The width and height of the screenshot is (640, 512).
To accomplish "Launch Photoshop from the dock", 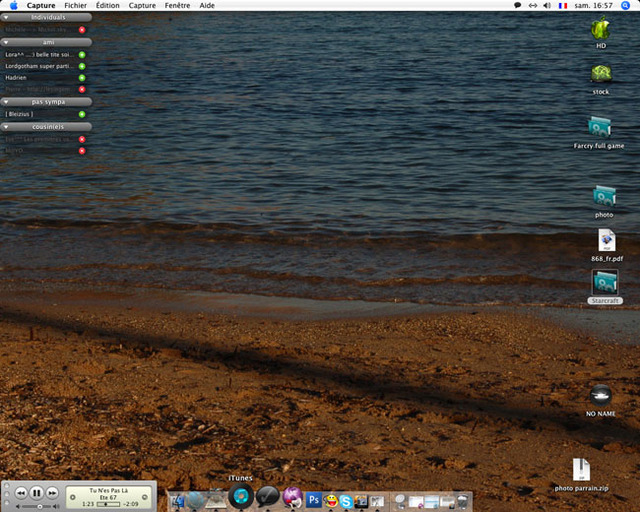I will [x=313, y=500].
